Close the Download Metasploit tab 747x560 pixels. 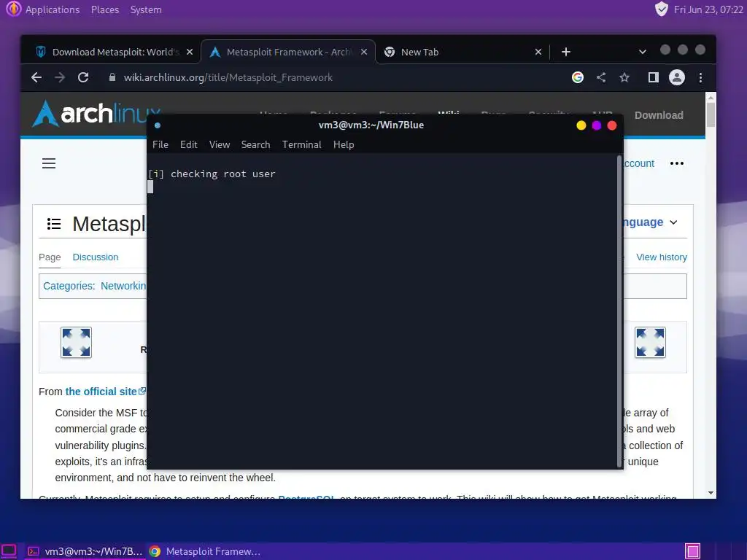190,52
